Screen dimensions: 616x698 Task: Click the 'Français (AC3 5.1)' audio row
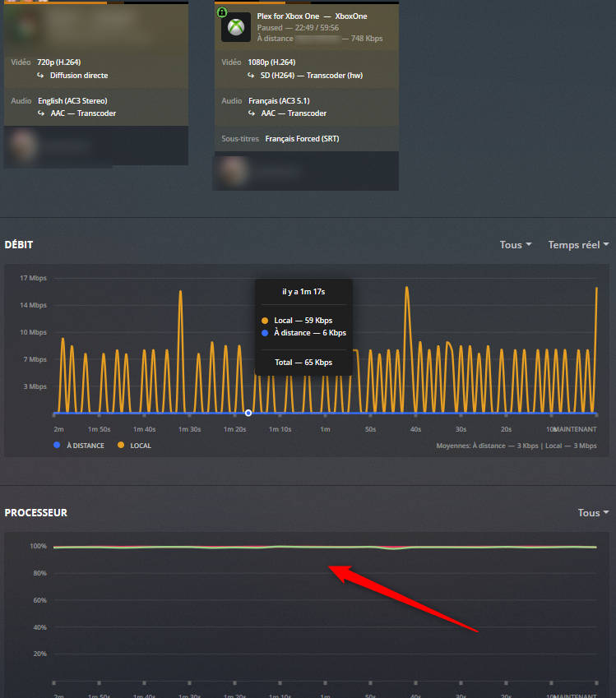point(279,101)
